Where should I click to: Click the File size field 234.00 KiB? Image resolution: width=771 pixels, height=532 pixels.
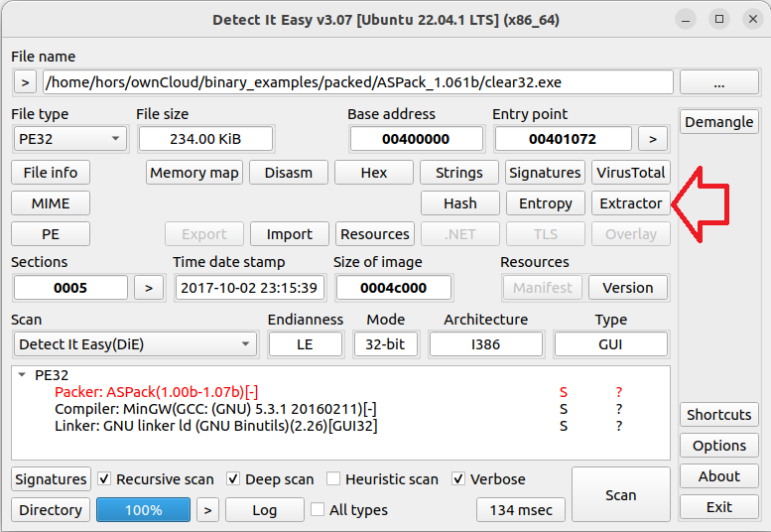(205, 139)
